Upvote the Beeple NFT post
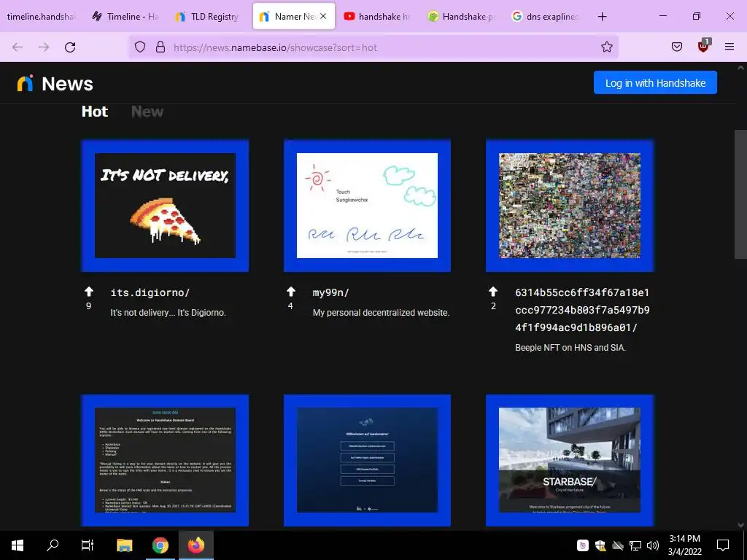747x560 pixels. [x=493, y=292]
